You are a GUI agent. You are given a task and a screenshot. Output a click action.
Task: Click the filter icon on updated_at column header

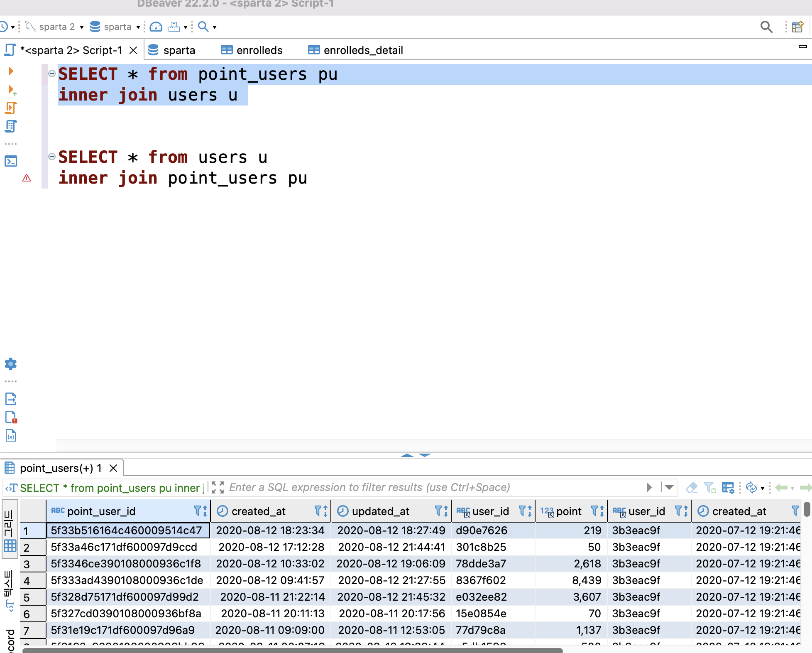click(x=438, y=511)
